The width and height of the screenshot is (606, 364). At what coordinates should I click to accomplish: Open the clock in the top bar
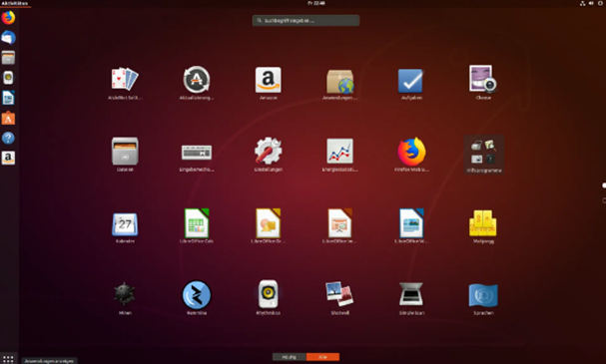tap(316, 3)
